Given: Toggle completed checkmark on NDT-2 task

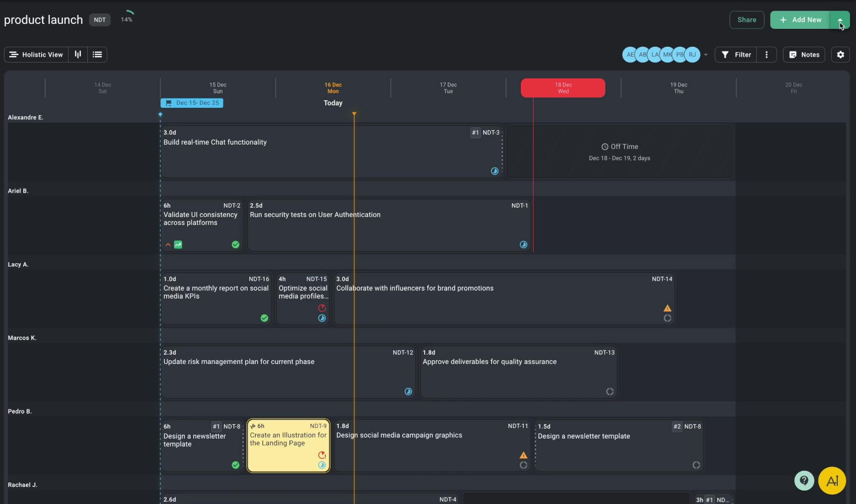Looking at the screenshot, I should click(235, 245).
